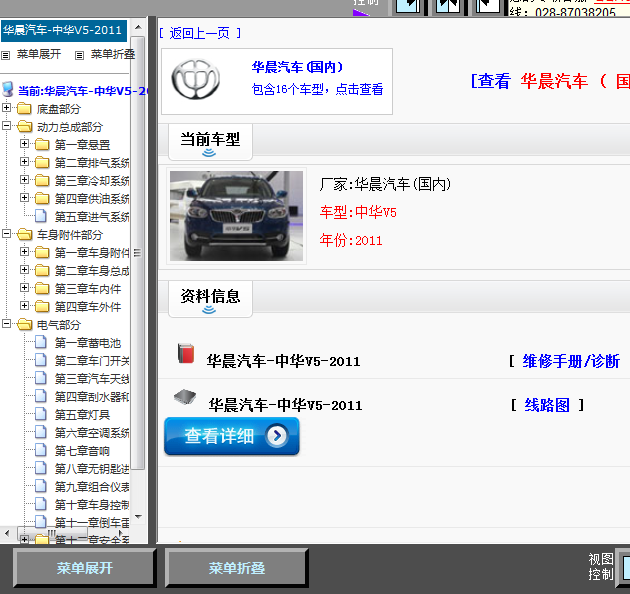Viewport: 630px width, 594px height.
Task: Click the 查看 华晨汽车 red-blue link
Action: coord(550,81)
